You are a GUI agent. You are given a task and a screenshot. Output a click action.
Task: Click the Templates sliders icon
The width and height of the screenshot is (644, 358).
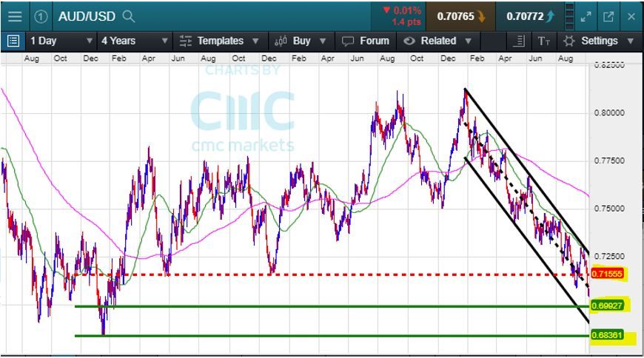point(185,41)
